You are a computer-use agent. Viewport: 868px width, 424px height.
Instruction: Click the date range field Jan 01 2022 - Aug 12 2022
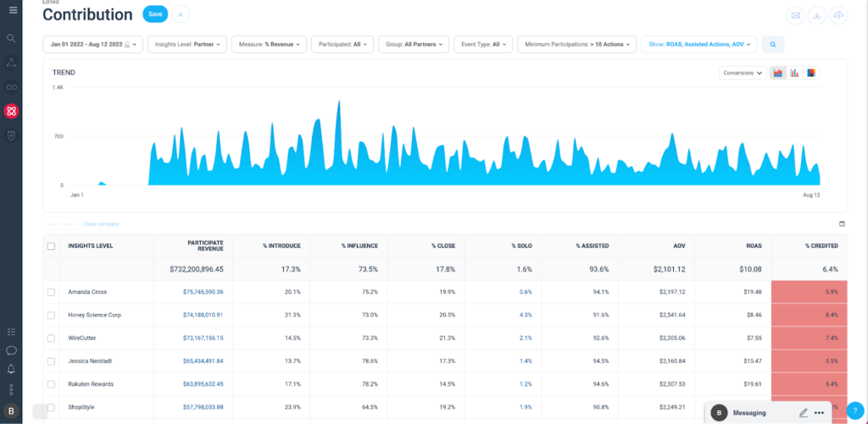point(92,44)
